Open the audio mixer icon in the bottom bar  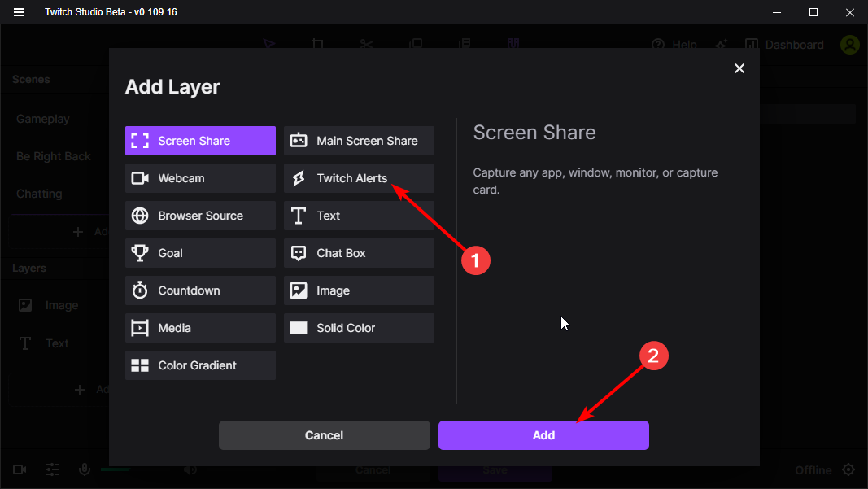(51, 469)
